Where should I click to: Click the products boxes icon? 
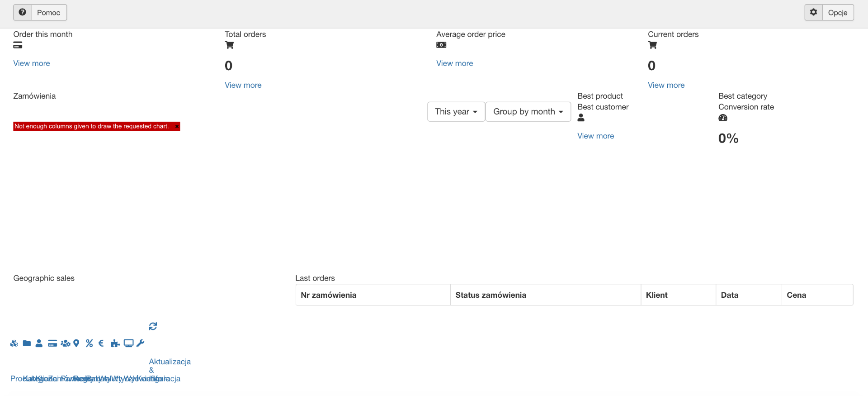pyautogui.click(x=14, y=344)
